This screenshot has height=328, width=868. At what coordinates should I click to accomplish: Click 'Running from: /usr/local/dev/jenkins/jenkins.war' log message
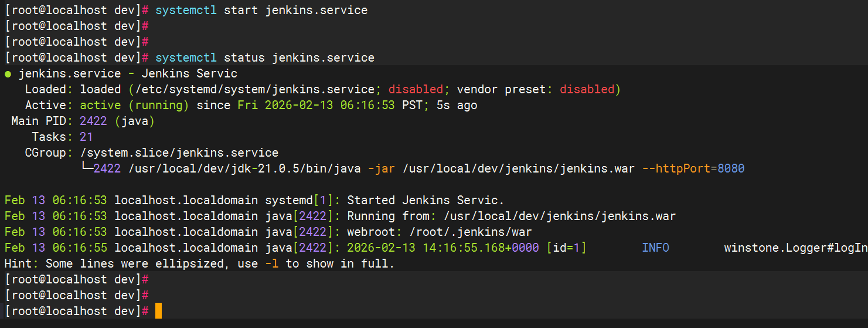(x=512, y=216)
